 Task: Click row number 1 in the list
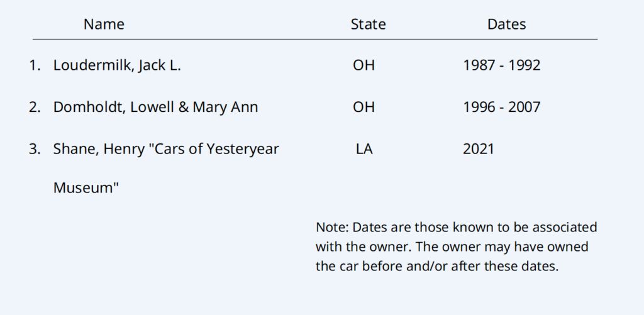(34, 65)
